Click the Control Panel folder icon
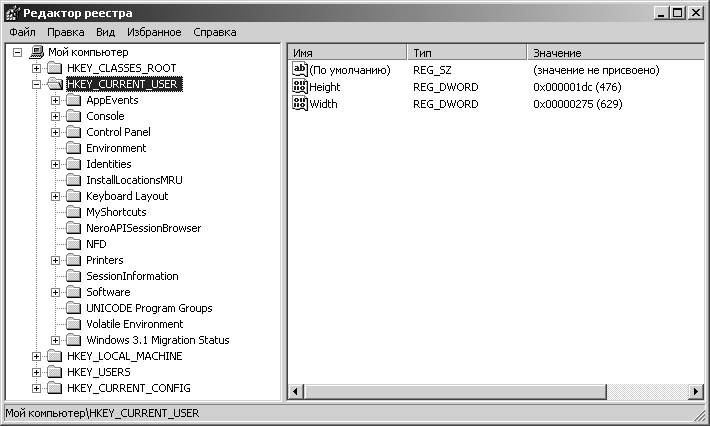This screenshot has height=426, width=710. click(x=73, y=132)
